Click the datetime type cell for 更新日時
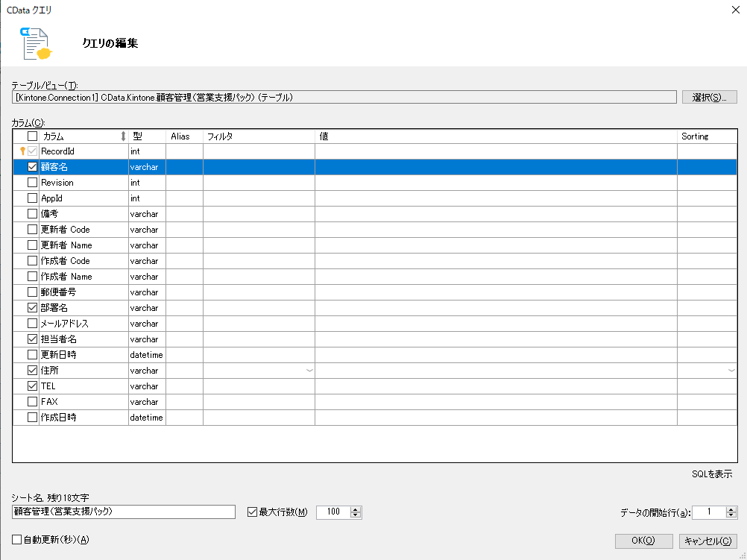The width and height of the screenshot is (747, 560). [x=147, y=355]
